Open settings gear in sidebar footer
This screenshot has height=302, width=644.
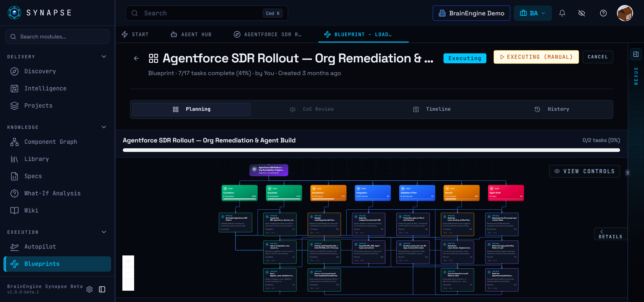point(89,289)
